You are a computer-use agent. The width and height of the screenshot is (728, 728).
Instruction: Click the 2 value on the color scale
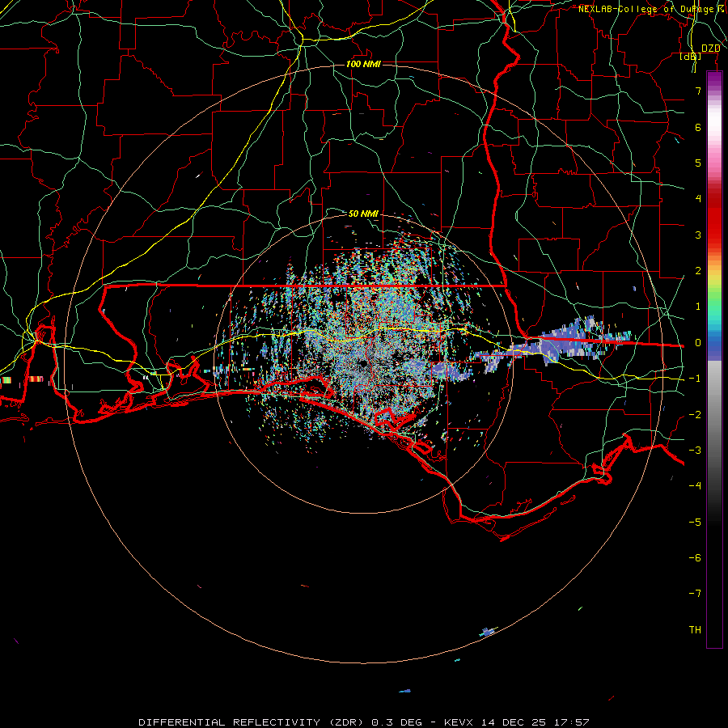point(698,271)
